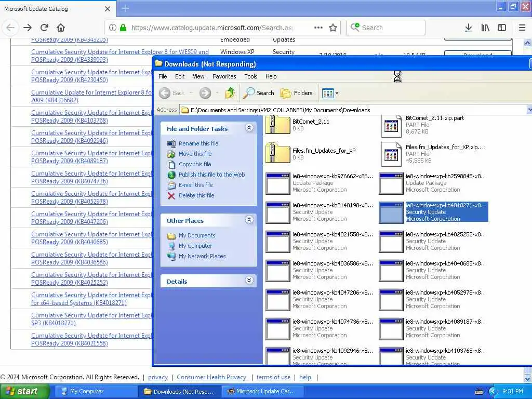Expand the Details panel
The width and height of the screenshot is (532, 399).
pos(249,281)
